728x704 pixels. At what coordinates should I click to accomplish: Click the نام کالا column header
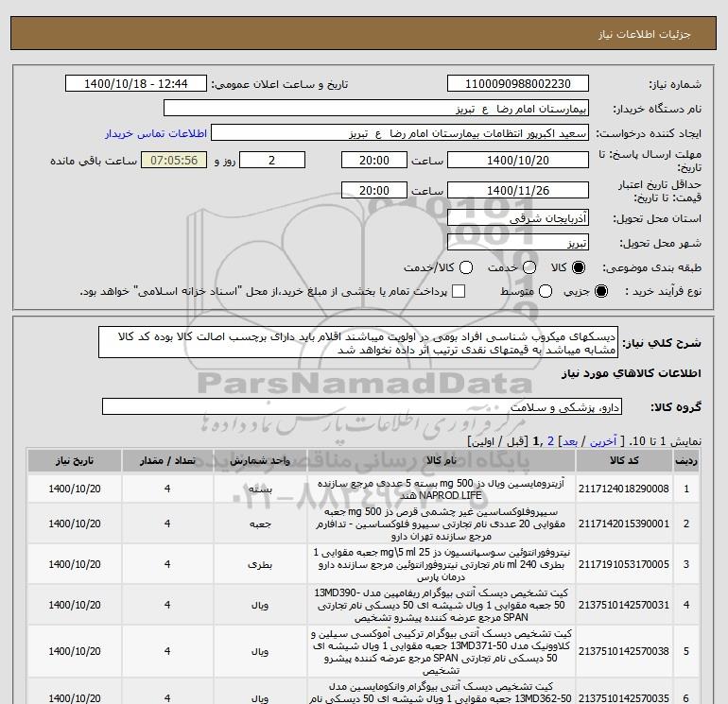pos(442,461)
